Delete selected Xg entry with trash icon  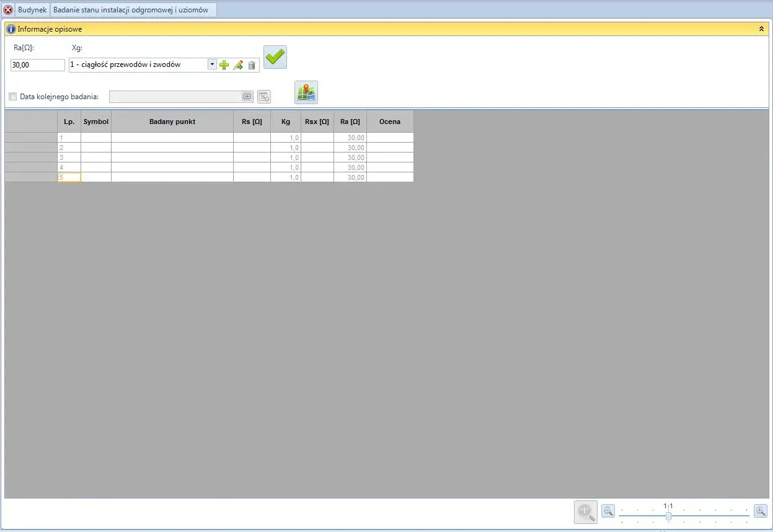point(252,64)
